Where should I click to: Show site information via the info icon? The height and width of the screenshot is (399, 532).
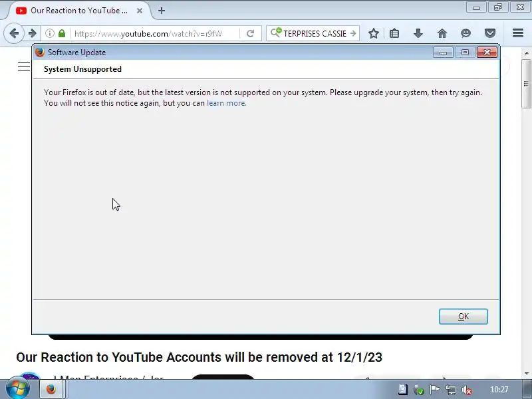pos(50,33)
